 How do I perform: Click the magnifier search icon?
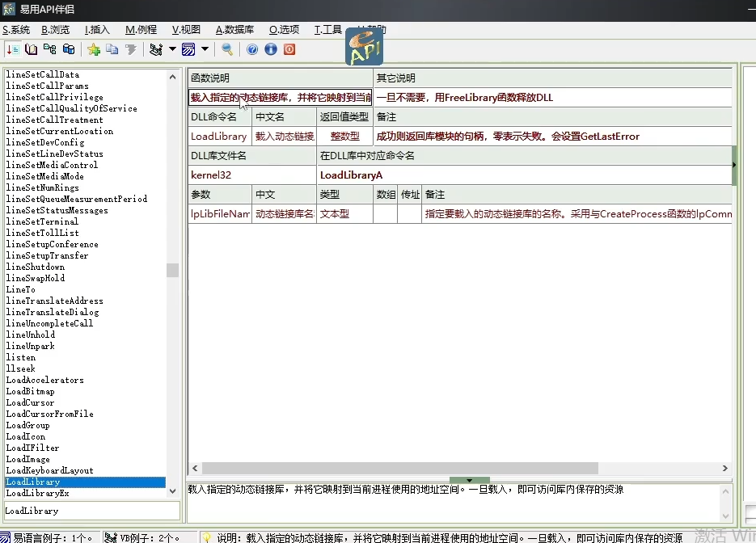tap(227, 49)
